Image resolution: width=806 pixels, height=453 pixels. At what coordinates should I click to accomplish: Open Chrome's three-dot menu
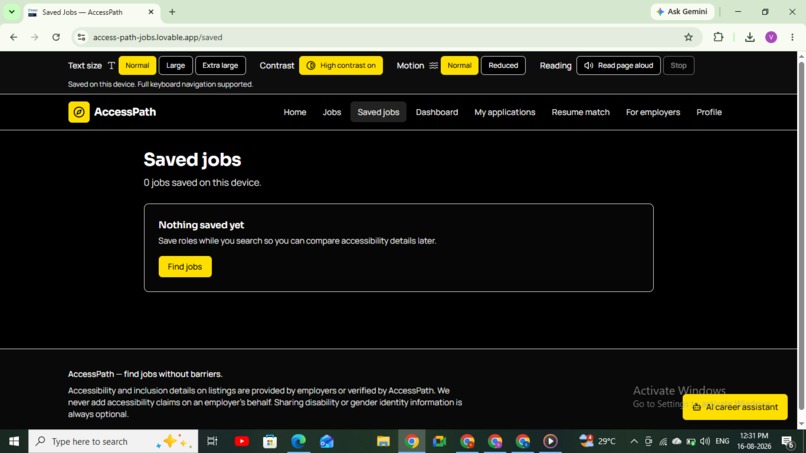pos(792,37)
